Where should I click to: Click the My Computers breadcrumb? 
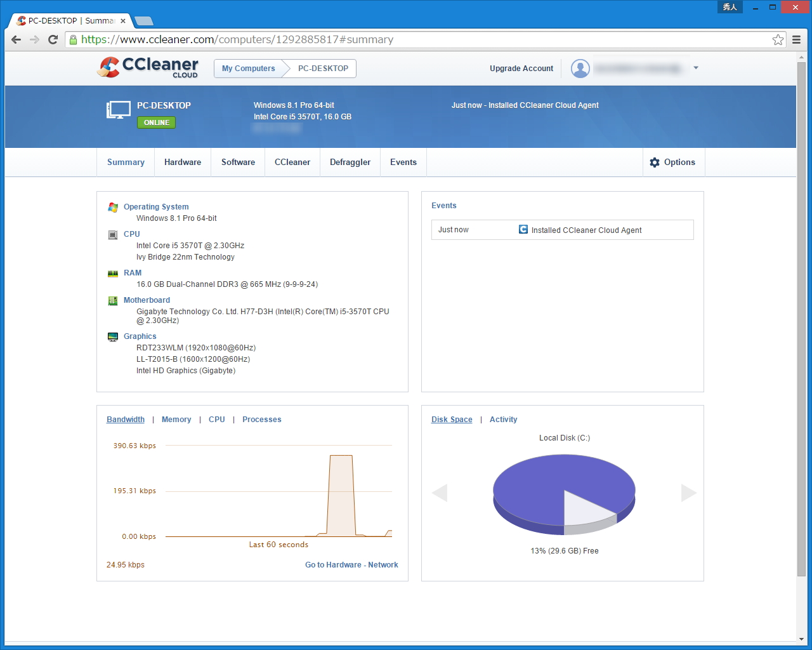(x=249, y=69)
